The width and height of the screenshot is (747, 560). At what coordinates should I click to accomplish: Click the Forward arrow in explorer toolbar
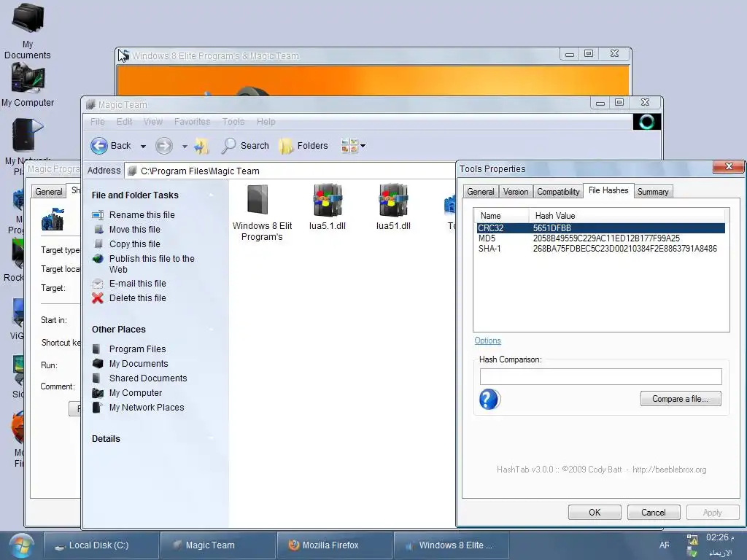click(164, 146)
